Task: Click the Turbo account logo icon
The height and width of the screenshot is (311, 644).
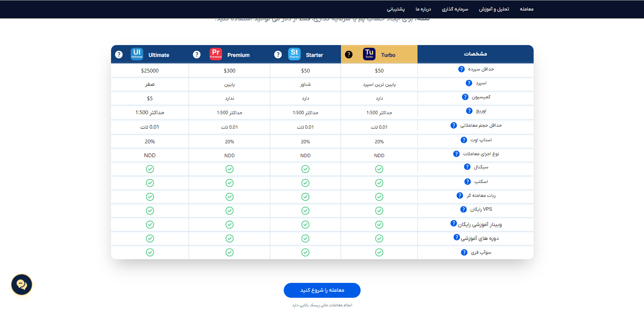Action: click(369, 54)
